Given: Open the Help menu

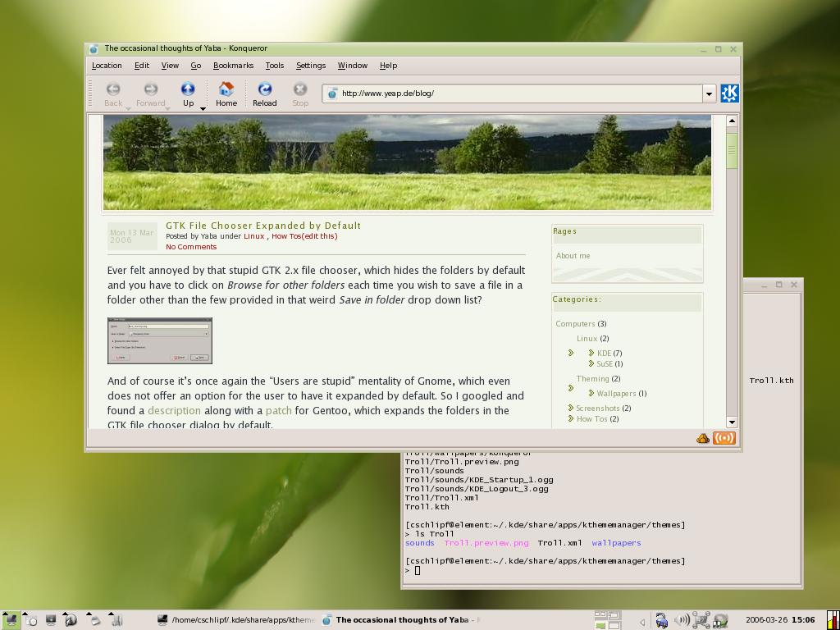Looking at the screenshot, I should (388, 66).
